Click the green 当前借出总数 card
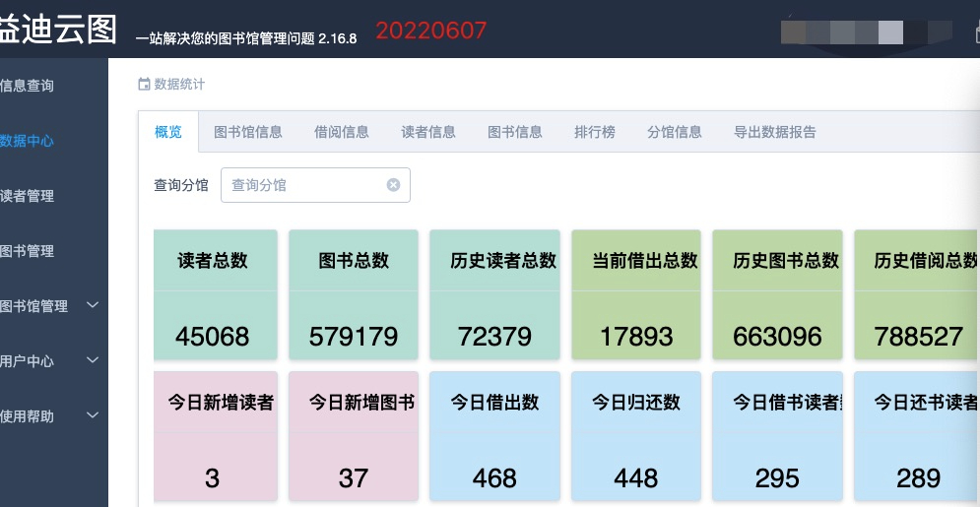The width and height of the screenshot is (980, 507). pos(636,295)
